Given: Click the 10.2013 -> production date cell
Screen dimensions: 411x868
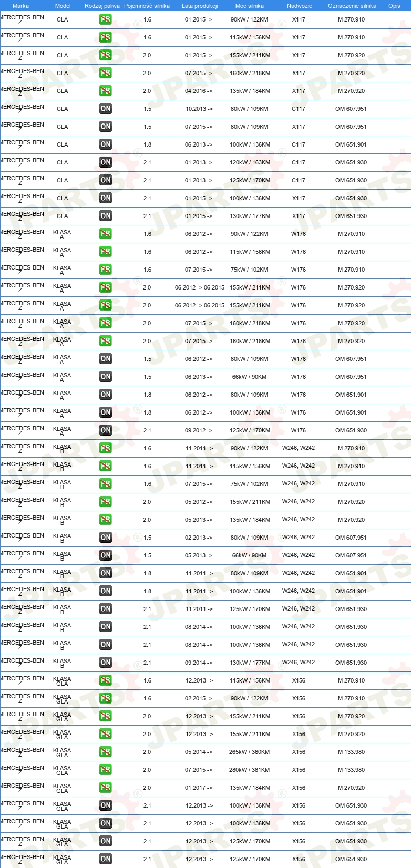Looking at the screenshot, I should (x=199, y=109).
